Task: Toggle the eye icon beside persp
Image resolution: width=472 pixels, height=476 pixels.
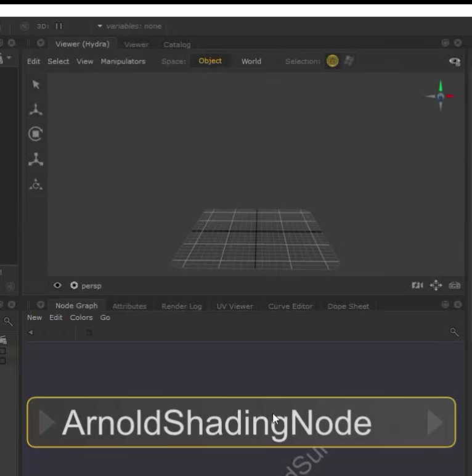Action: pos(58,285)
